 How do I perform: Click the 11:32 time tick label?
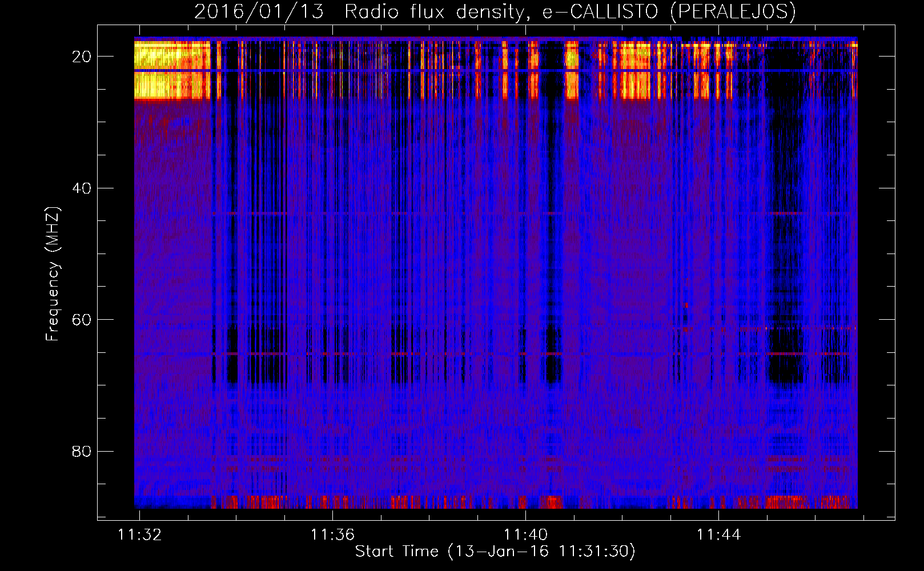coord(139,534)
